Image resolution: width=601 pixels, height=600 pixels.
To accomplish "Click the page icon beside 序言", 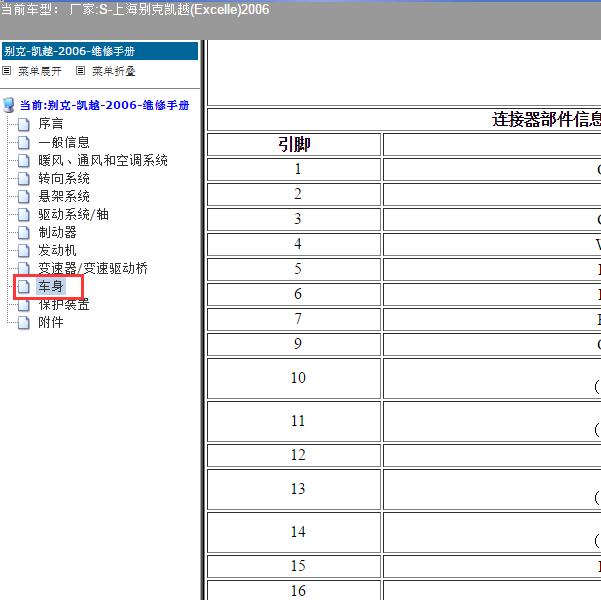I will pos(24,124).
